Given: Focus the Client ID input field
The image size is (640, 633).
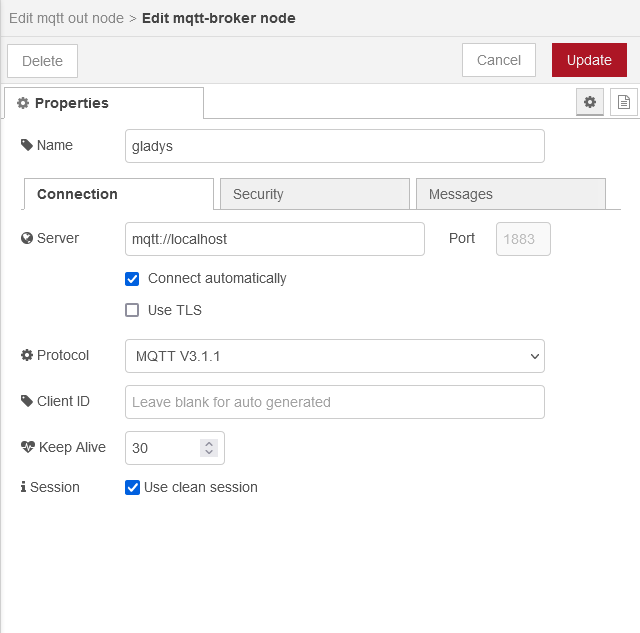Looking at the screenshot, I should coord(335,402).
